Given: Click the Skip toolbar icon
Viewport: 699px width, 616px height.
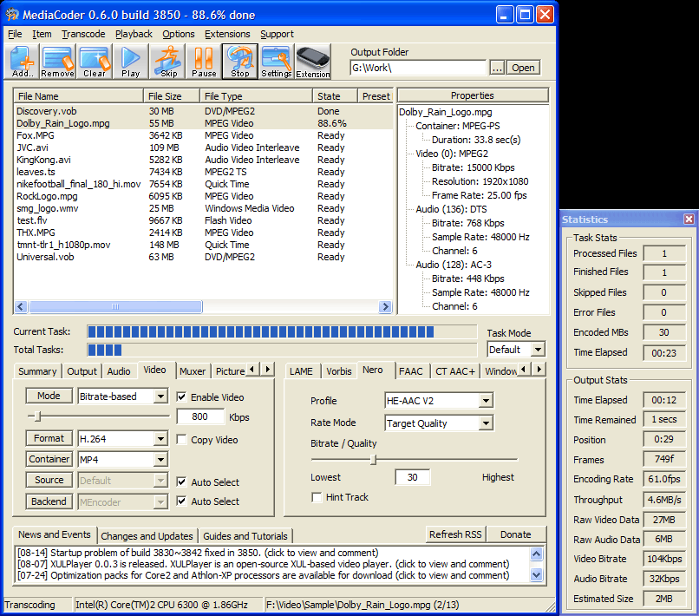Looking at the screenshot, I should [167, 62].
